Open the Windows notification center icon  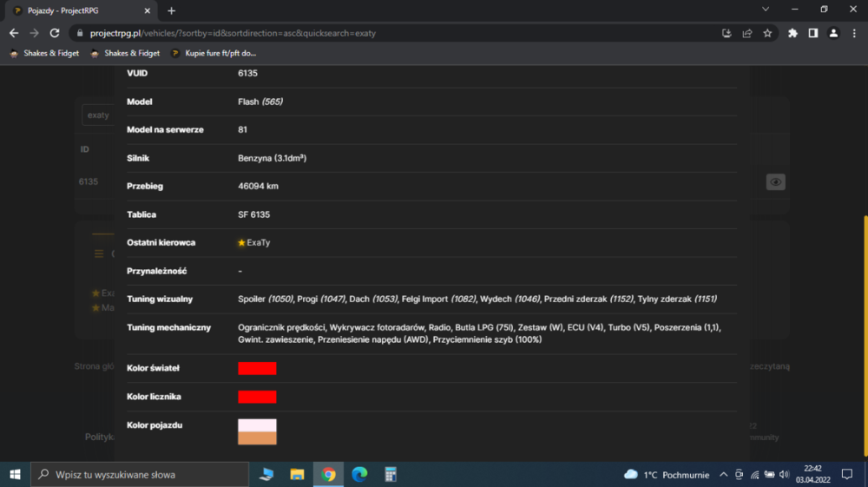pos(847,474)
